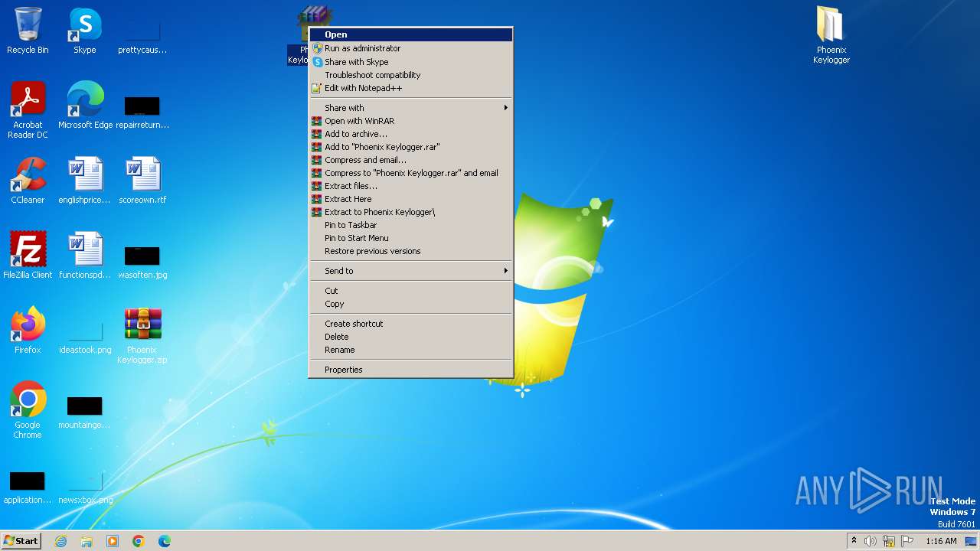Choose Properties in the context menu
980x551 pixels.
coord(410,370)
